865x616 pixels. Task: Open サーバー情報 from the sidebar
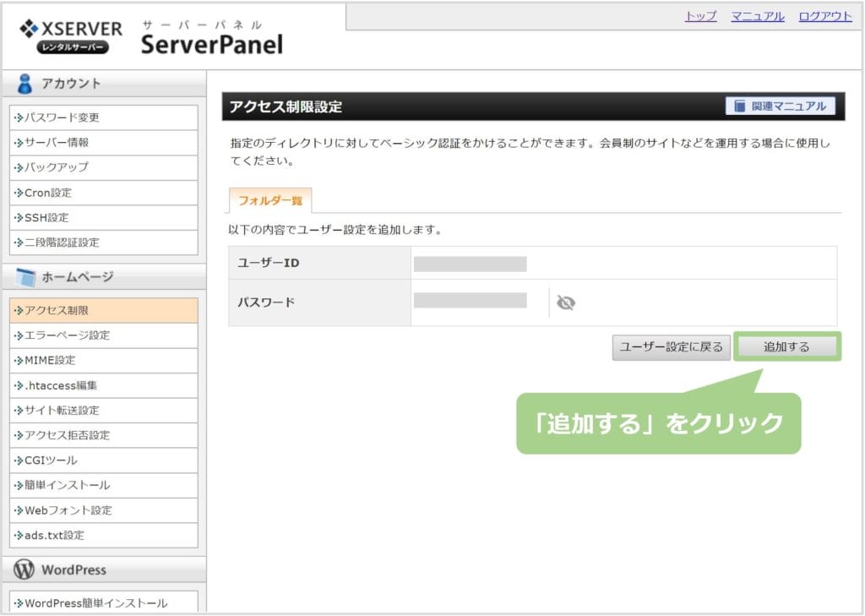point(56,143)
